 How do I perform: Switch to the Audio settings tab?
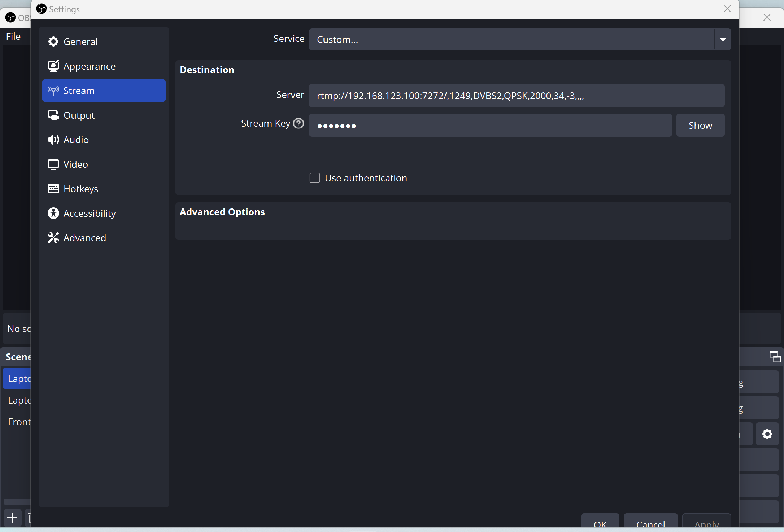tap(104, 140)
